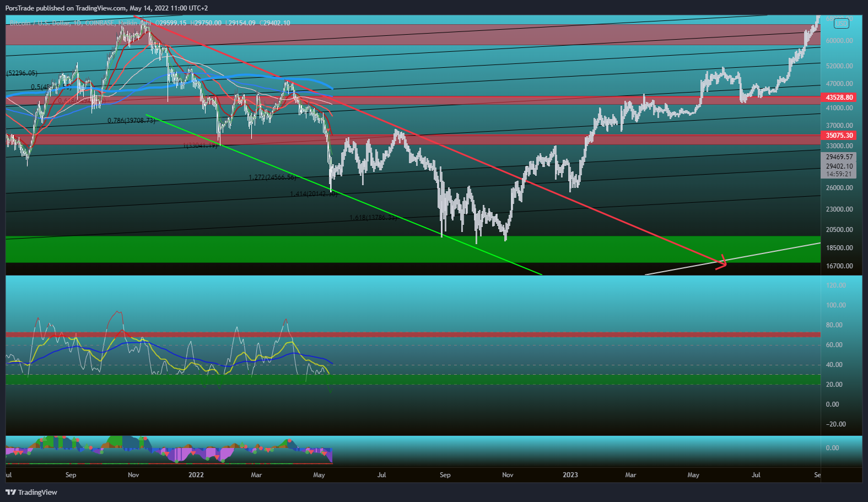
Task: Click the 52000.00 price axis tick
Action: tap(839, 66)
